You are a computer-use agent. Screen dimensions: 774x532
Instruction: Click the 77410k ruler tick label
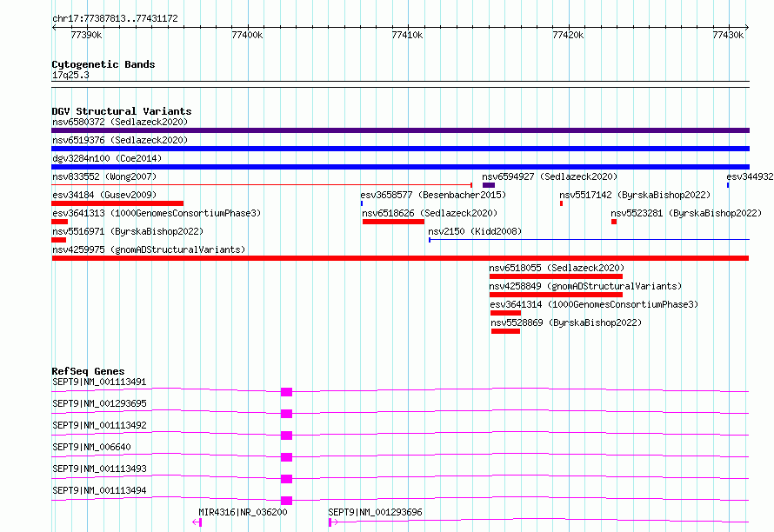[x=407, y=35]
